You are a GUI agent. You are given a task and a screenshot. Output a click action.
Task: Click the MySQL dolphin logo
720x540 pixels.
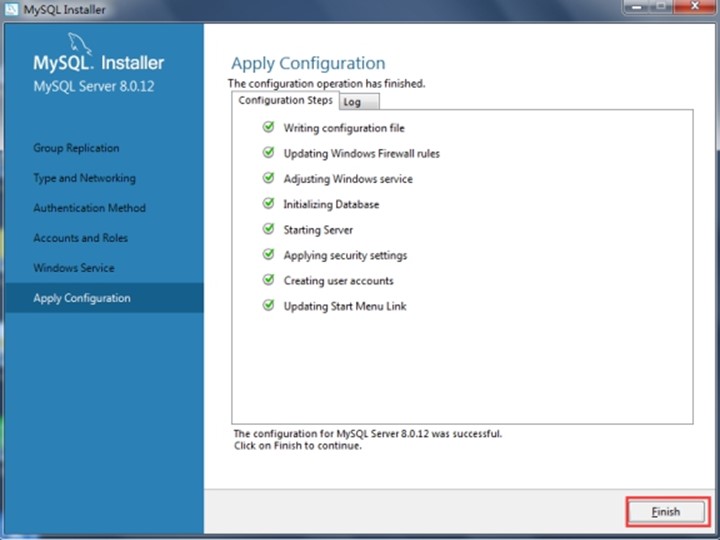pyautogui.click(x=80, y=44)
